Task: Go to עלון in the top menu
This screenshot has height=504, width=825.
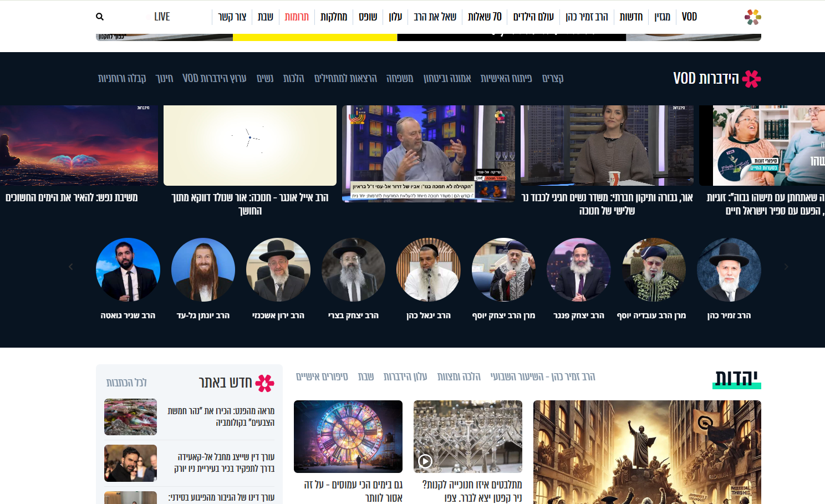Action: click(395, 17)
